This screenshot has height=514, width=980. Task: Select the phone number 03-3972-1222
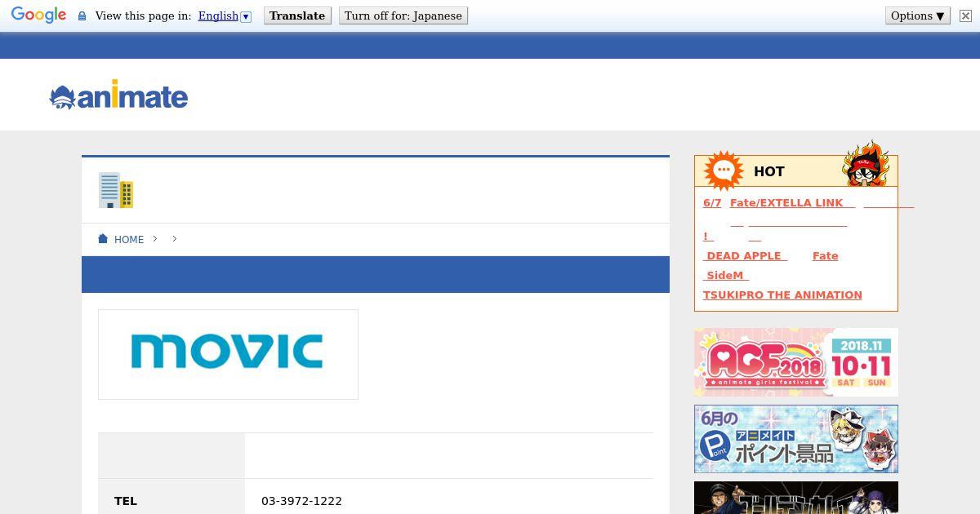(301, 501)
